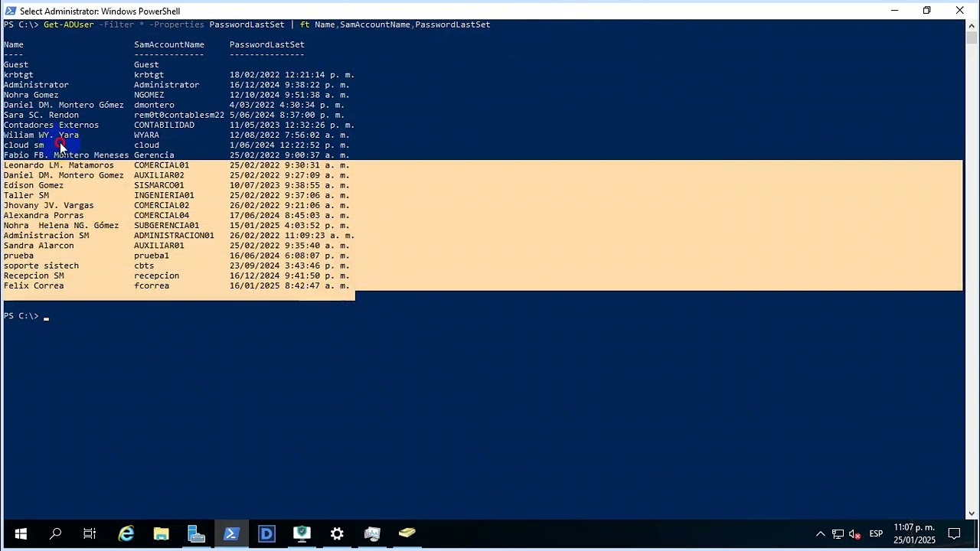Click the 'dmontero' account name
This screenshot has width=980, height=551.
[x=154, y=105]
